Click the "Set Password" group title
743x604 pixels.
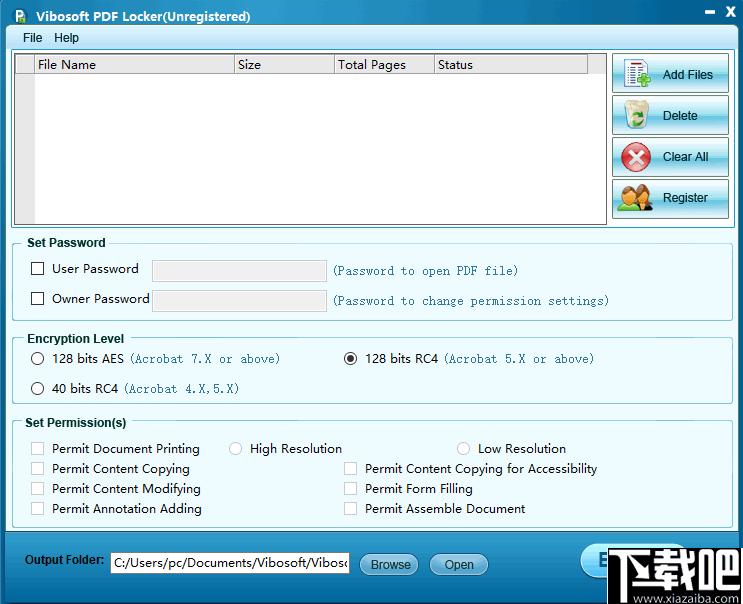(66, 243)
